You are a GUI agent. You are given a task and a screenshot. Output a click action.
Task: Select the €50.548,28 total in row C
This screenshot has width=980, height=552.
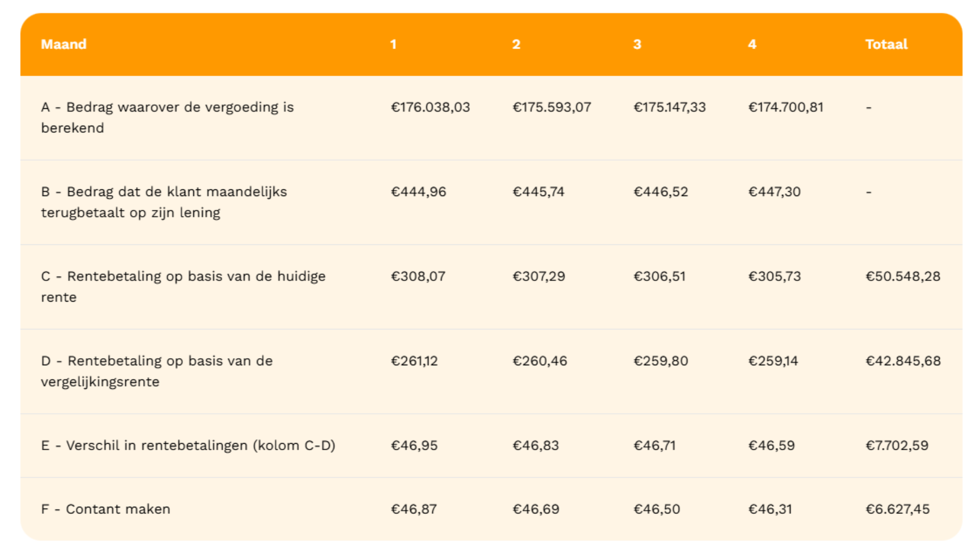pyautogui.click(x=903, y=277)
